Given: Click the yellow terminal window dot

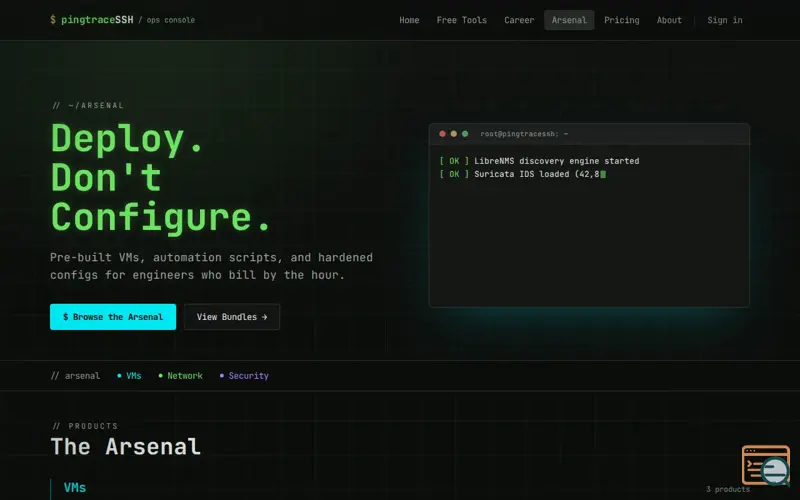Looking at the screenshot, I should 454,134.
